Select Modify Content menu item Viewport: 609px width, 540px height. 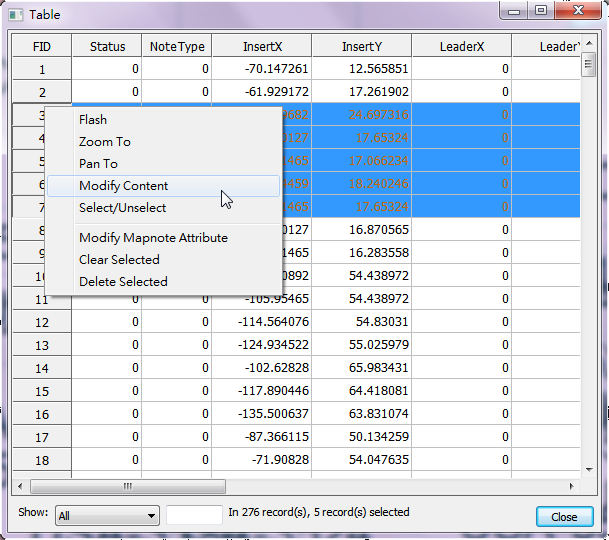pos(124,186)
